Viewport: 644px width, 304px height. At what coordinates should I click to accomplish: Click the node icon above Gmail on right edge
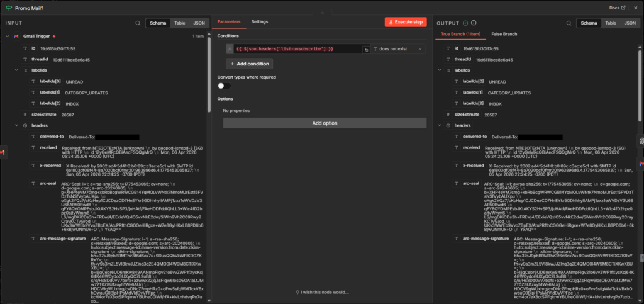[x=641, y=140]
